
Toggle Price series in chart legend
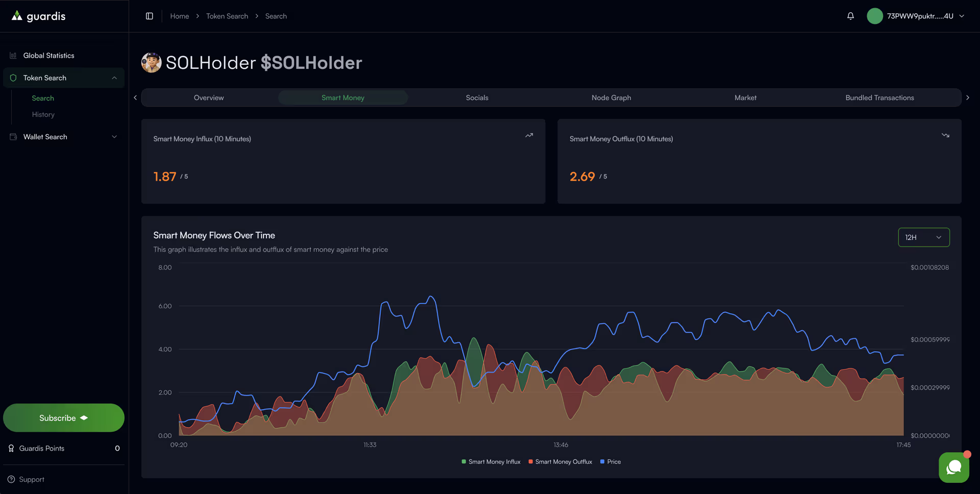[610, 462]
